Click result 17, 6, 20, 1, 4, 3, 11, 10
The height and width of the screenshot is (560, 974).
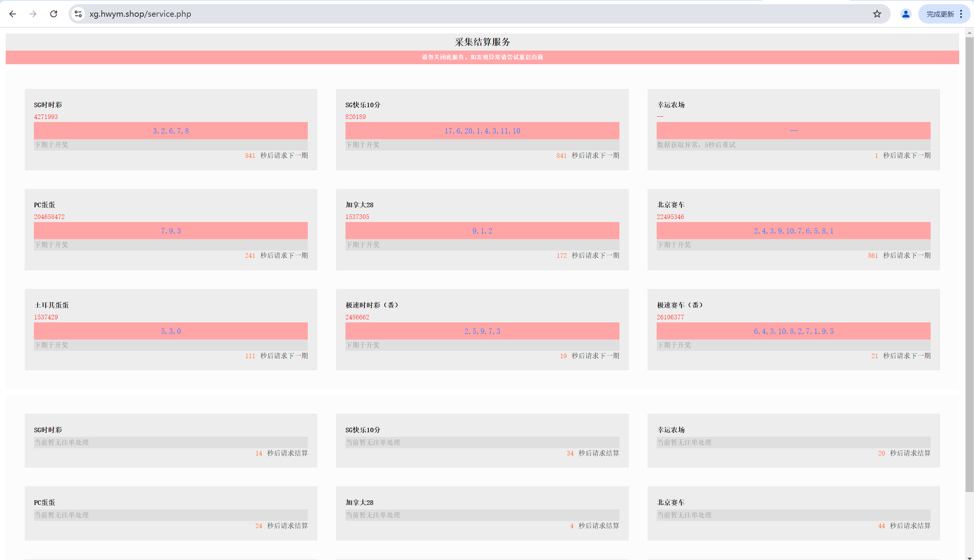point(482,131)
